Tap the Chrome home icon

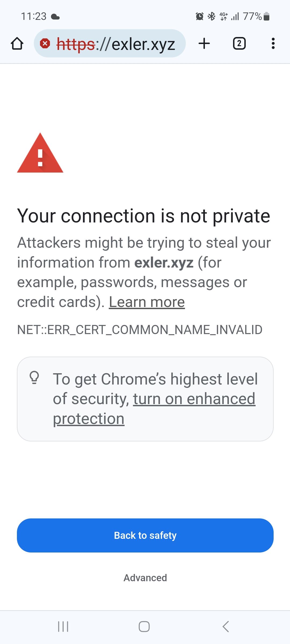[17, 43]
